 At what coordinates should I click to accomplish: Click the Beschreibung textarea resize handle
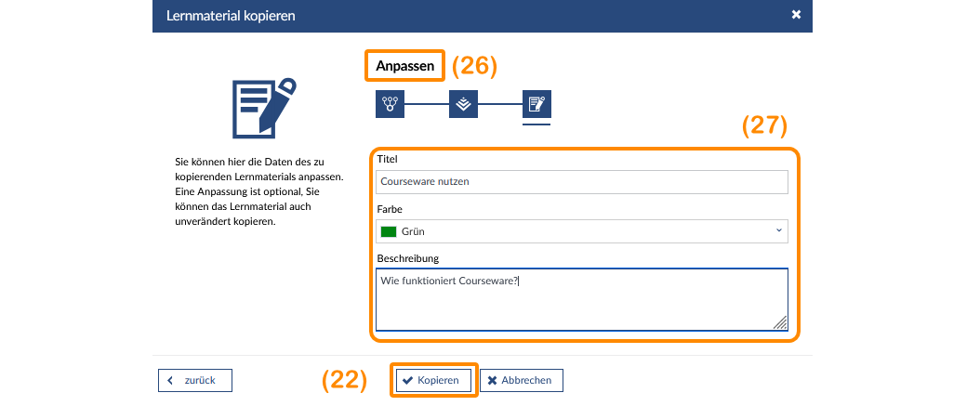[x=781, y=323]
